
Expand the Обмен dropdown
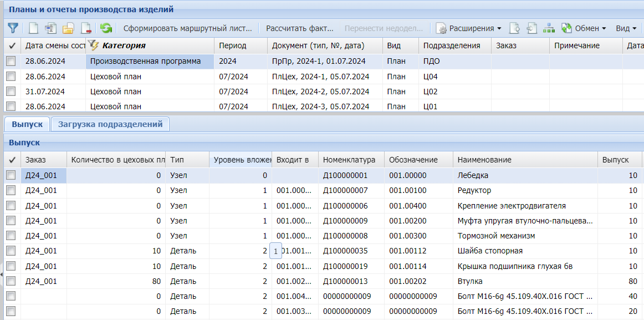(584, 28)
